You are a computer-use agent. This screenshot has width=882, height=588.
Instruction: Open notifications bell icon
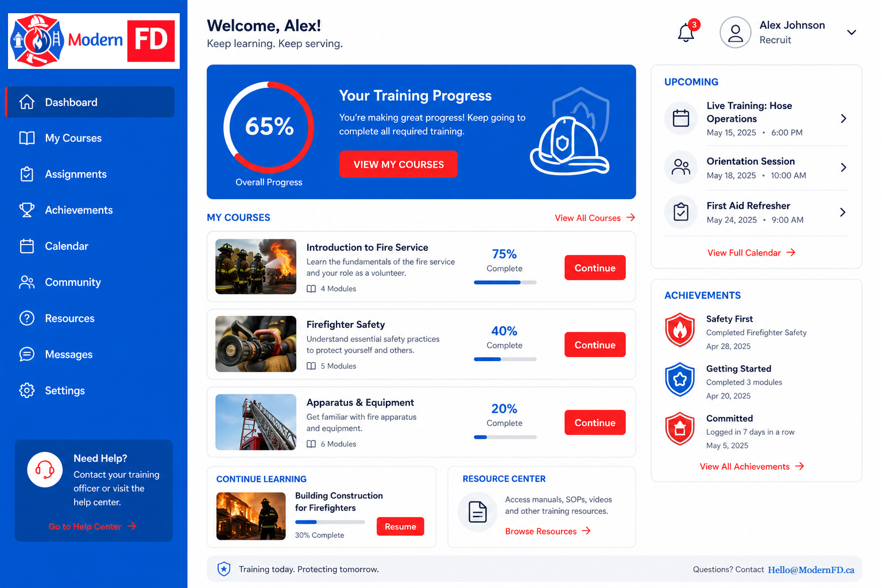[686, 33]
